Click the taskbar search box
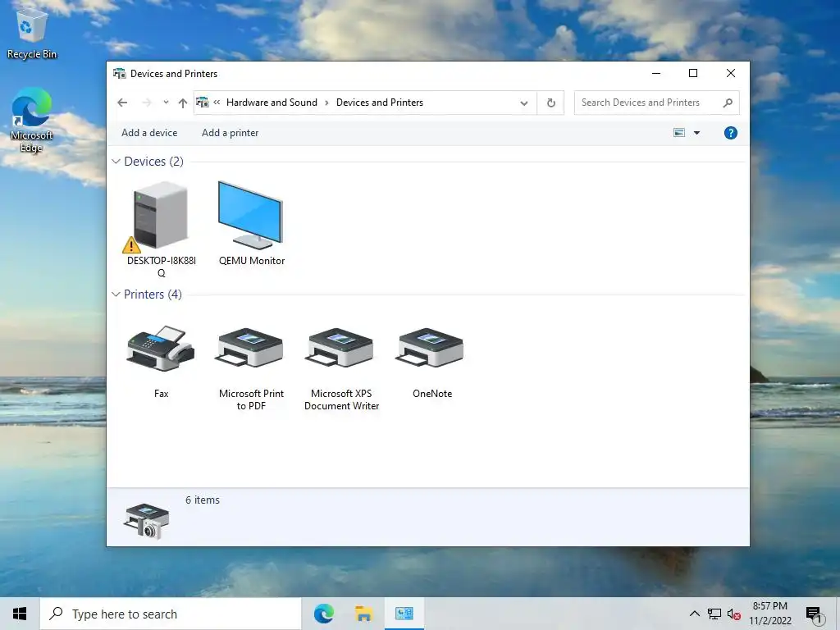This screenshot has width=840, height=630. pos(171,614)
